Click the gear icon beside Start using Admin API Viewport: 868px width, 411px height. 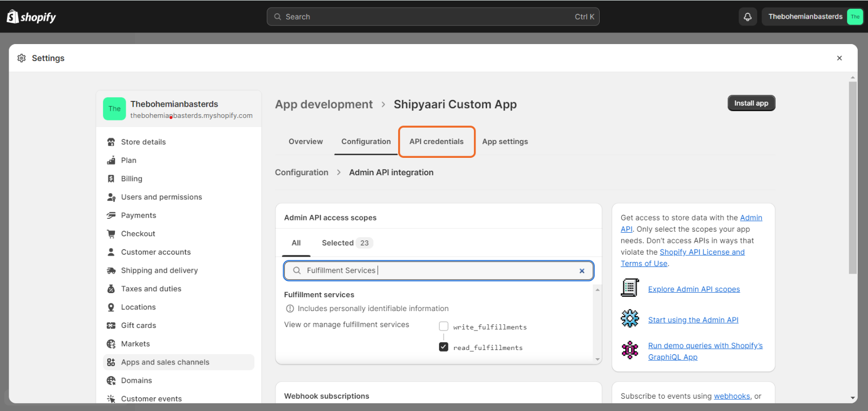(x=630, y=318)
